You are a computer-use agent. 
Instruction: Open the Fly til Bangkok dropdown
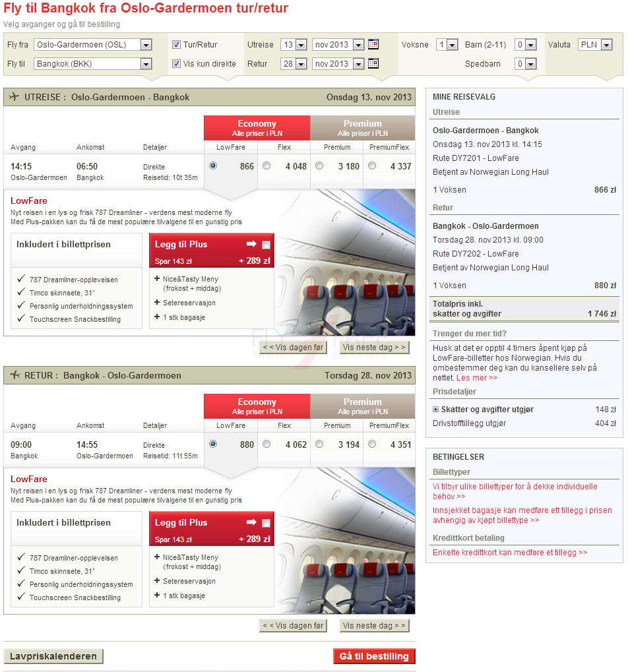coord(93,64)
